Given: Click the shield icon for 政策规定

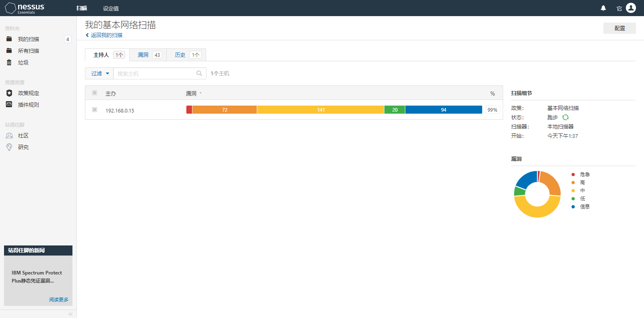Looking at the screenshot, I should pos(9,93).
